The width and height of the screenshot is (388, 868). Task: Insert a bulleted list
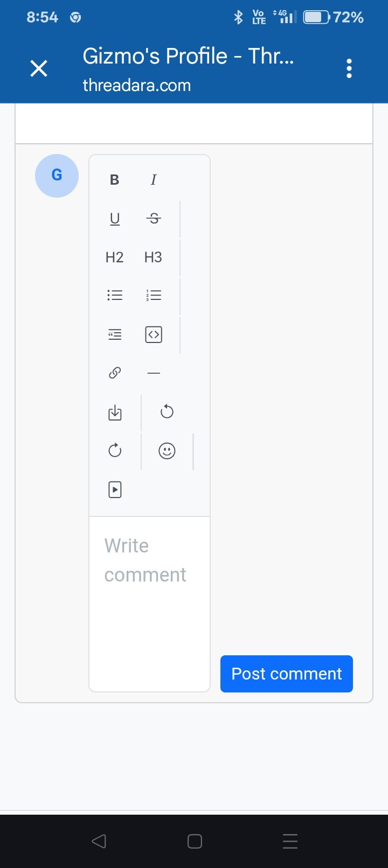[x=115, y=296]
